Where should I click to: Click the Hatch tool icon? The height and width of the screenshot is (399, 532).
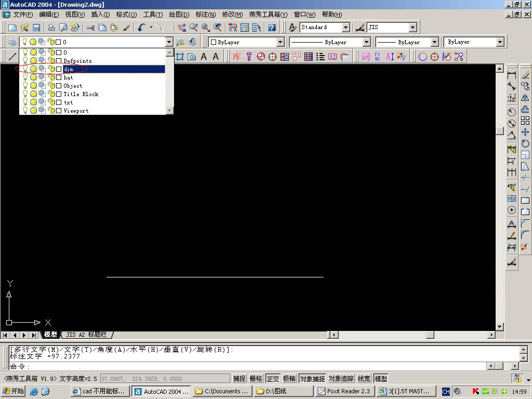[x=180, y=57]
